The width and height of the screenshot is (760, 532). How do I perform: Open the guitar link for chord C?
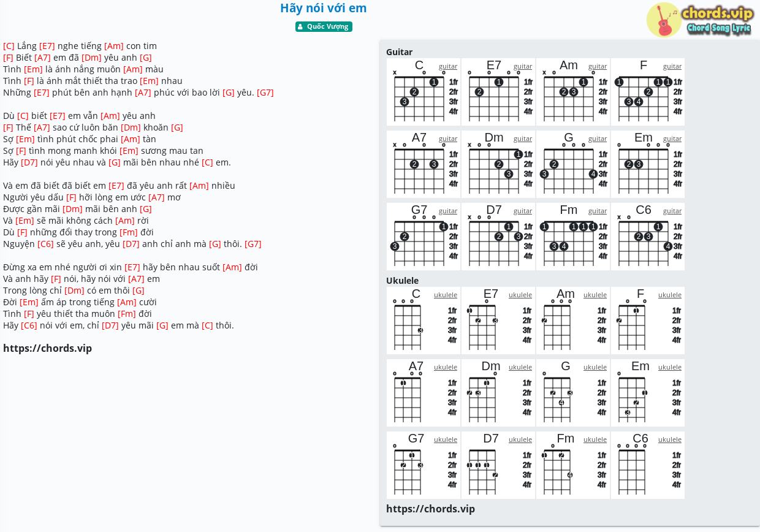(x=448, y=66)
